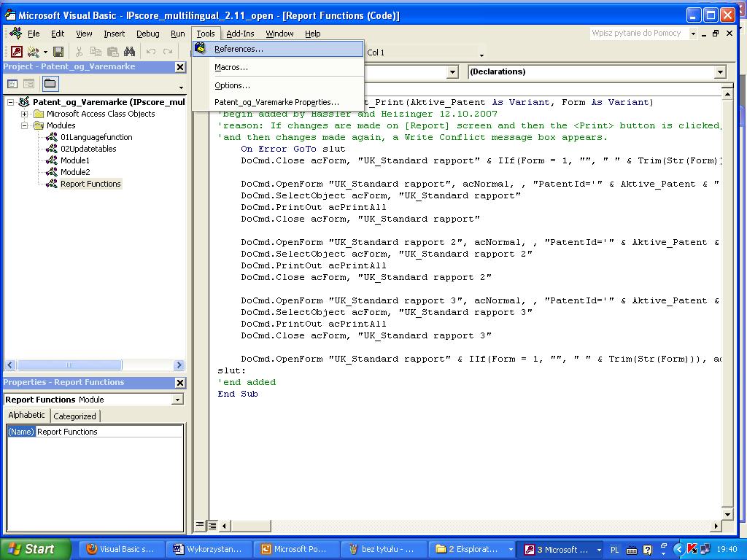Switch to the Alphabetic properties tab
747x560 pixels.
[x=27, y=415]
